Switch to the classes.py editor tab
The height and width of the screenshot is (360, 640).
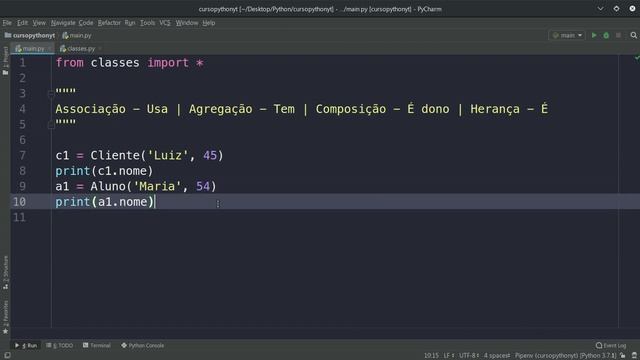point(78,49)
